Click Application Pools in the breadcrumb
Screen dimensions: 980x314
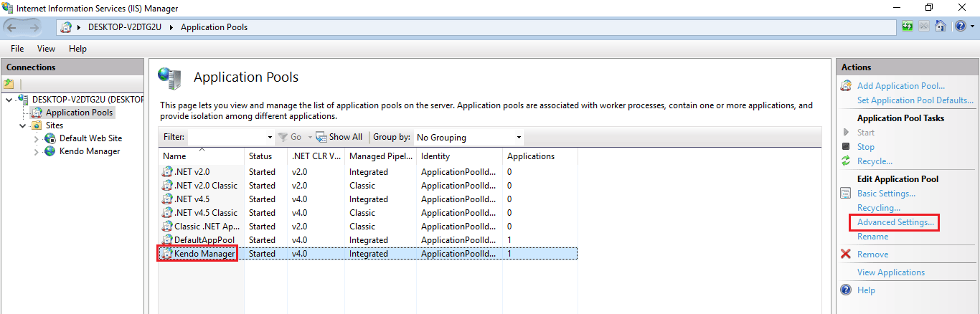[214, 27]
